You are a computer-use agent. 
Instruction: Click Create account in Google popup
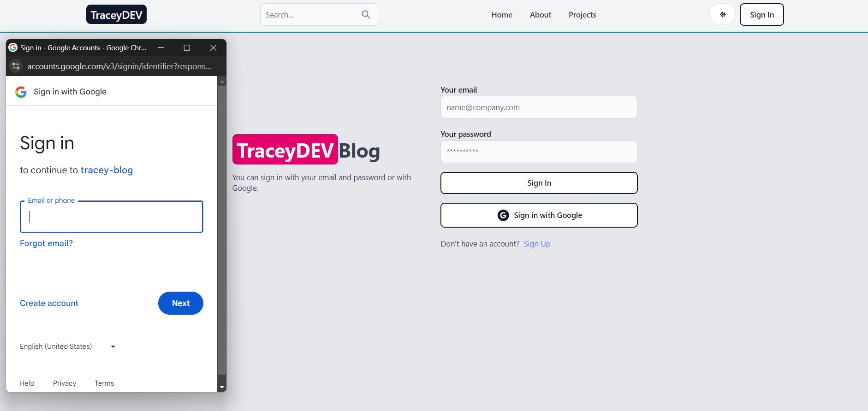click(49, 303)
